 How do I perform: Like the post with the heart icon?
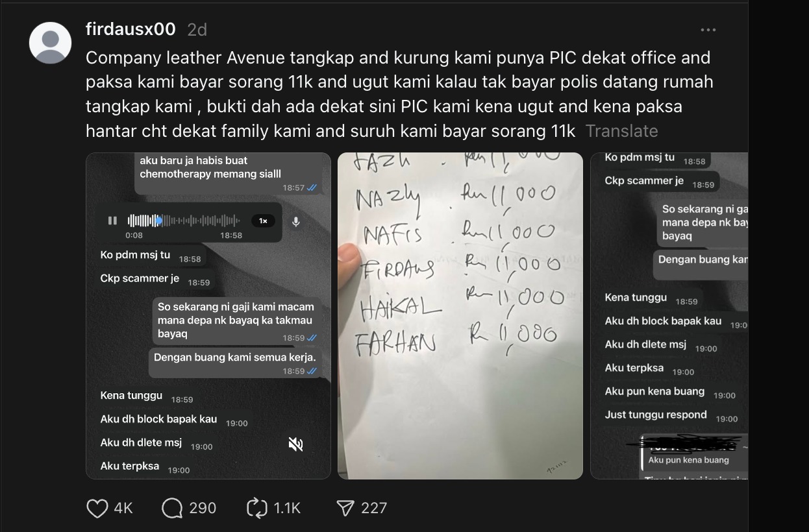tap(97, 508)
